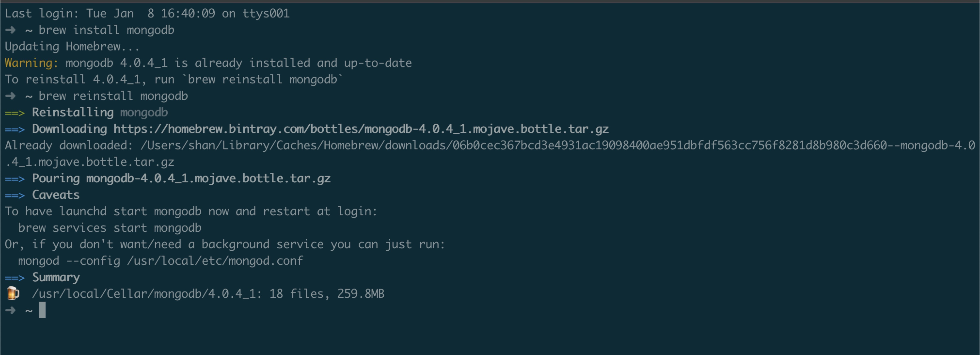Click the 'brew services start mongodb' command
The image size is (980, 355).
tap(110, 227)
